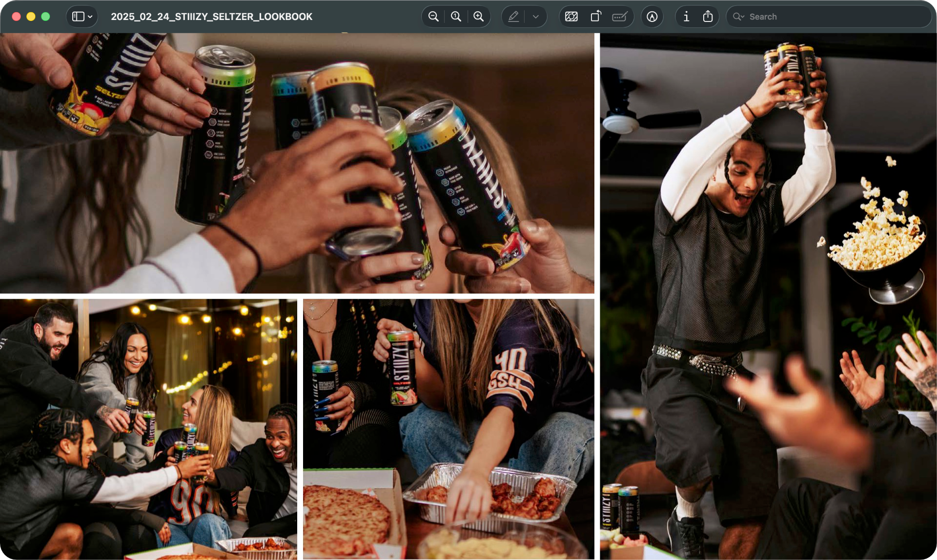The width and height of the screenshot is (937, 560).
Task: Toggle the Markup toolbar
Action: point(652,16)
